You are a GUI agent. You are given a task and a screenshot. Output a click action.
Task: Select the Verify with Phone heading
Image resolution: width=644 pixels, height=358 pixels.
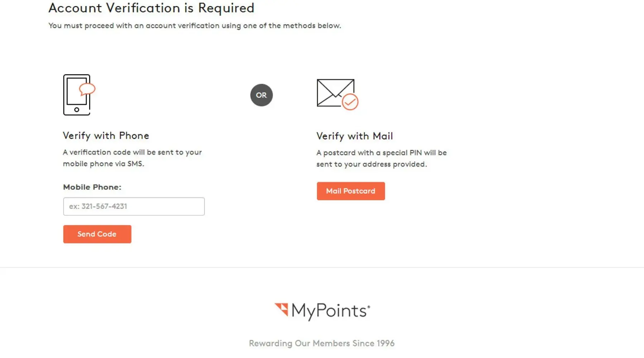coord(106,136)
